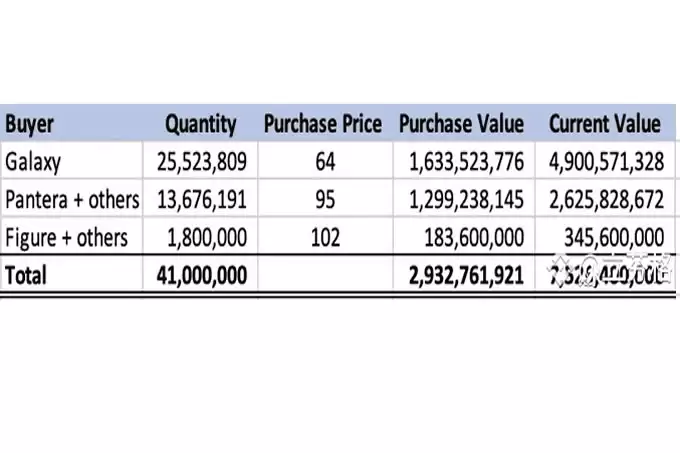Image resolution: width=680 pixels, height=453 pixels.
Task: Click current value 4,900,571,328 cell
Action: pos(606,162)
